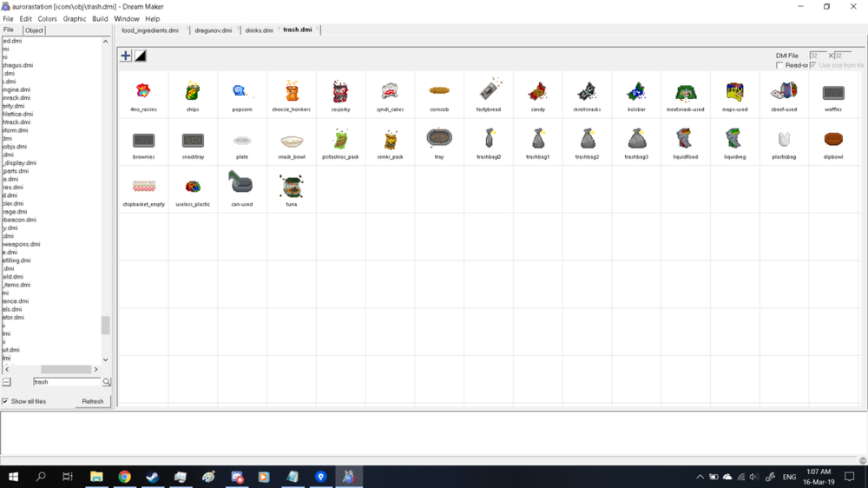Click the blue plus new state icon
868x488 pixels.
tap(126, 56)
